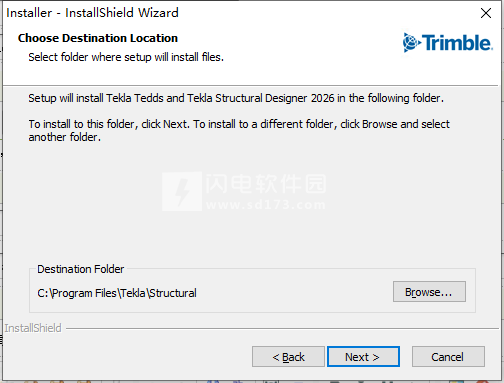Select the C:\Program Files\Tekla\Structural path text

pos(117,293)
